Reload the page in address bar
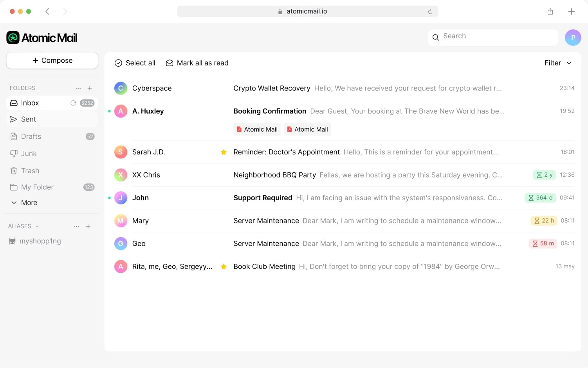The image size is (588, 368). click(x=430, y=11)
